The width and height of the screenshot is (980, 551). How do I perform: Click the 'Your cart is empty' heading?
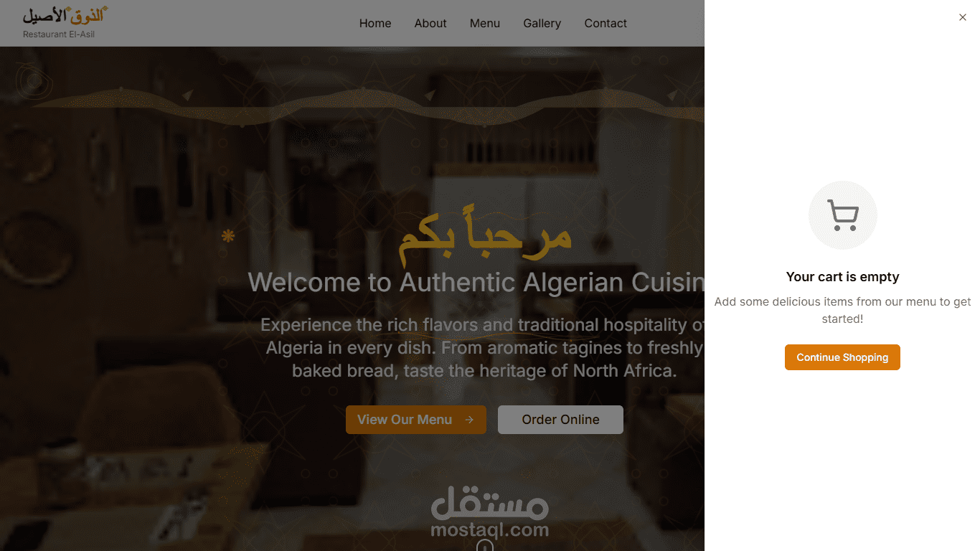[842, 277]
